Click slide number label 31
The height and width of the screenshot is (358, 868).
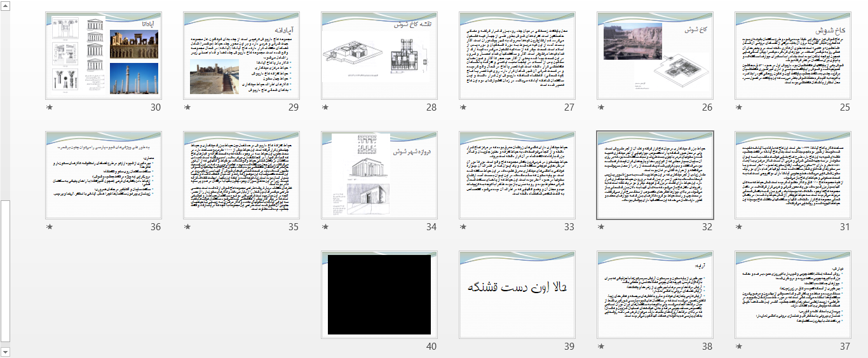844,227
